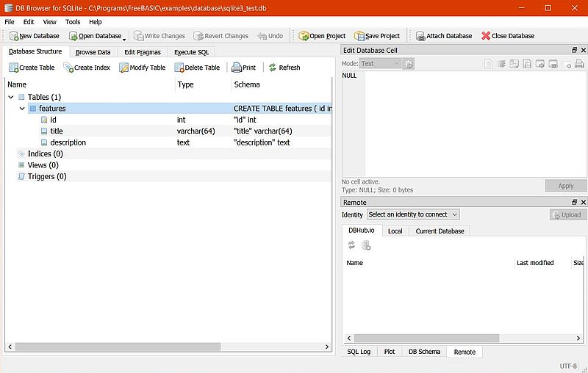The height and width of the screenshot is (373, 588).
Task: Close the Remote dock panel
Action: pyautogui.click(x=583, y=202)
